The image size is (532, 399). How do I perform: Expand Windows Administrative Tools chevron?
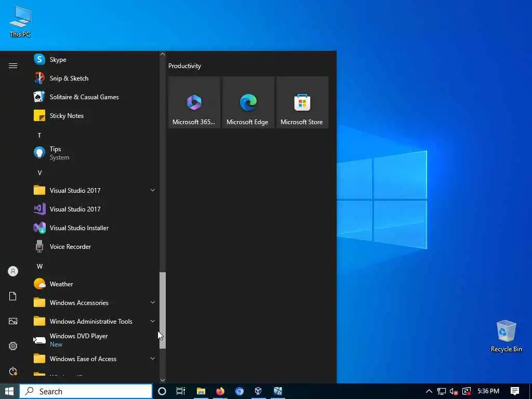tap(153, 321)
